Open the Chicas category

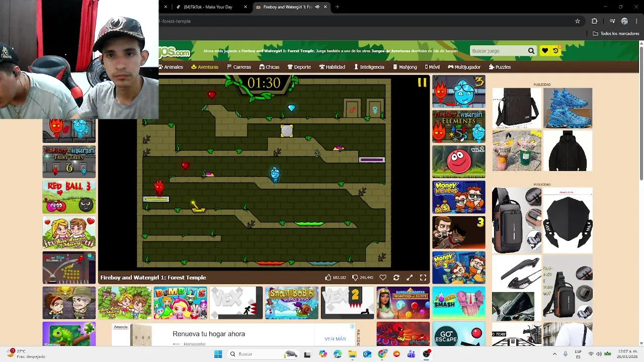point(269,67)
